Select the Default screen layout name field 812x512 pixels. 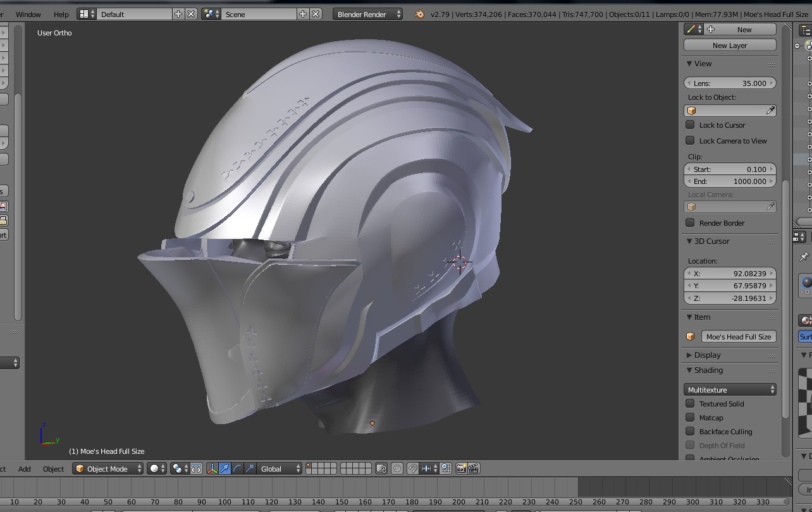point(135,14)
